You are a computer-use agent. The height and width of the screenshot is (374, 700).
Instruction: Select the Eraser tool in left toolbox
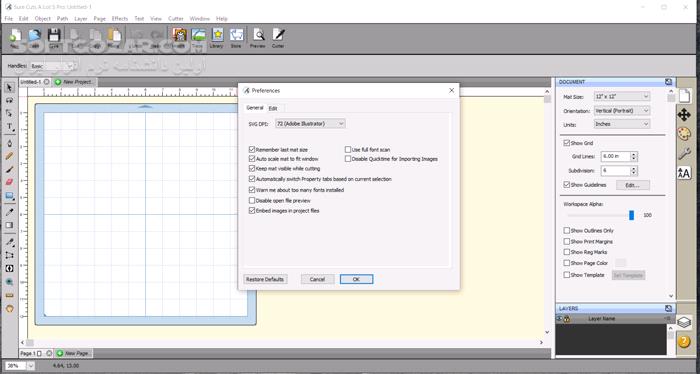click(x=9, y=182)
